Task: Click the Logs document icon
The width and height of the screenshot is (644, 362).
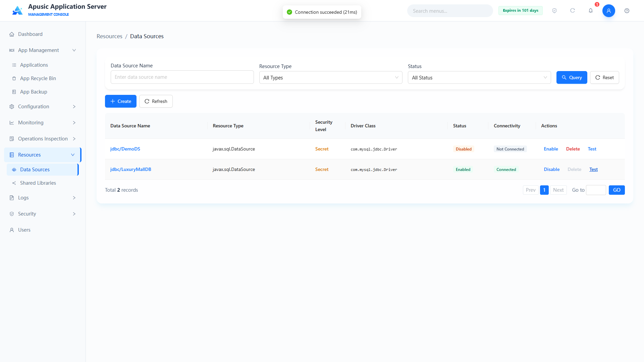Action: (x=12, y=198)
